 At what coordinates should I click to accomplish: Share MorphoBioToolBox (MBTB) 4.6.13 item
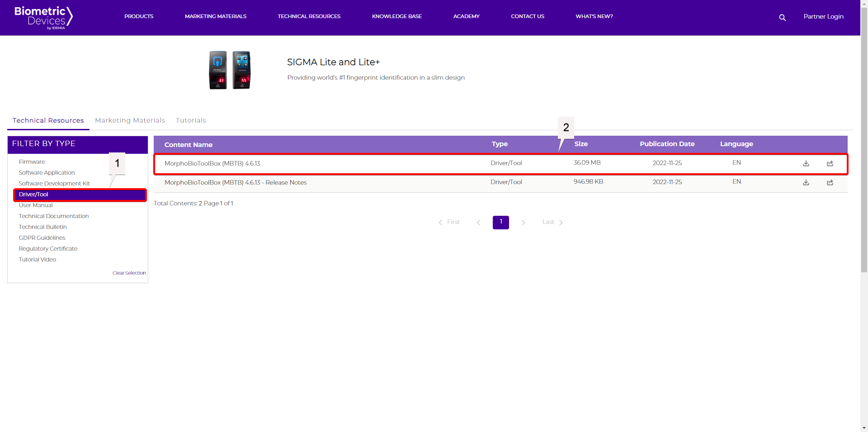(x=830, y=163)
